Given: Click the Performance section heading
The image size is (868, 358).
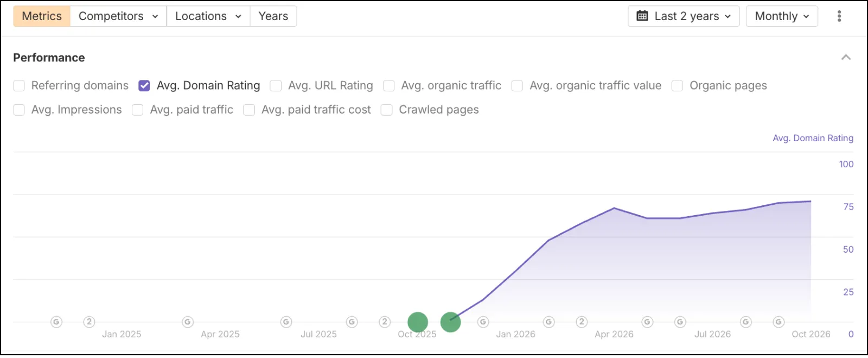Looking at the screenshot, I should [x=49, y=58].
